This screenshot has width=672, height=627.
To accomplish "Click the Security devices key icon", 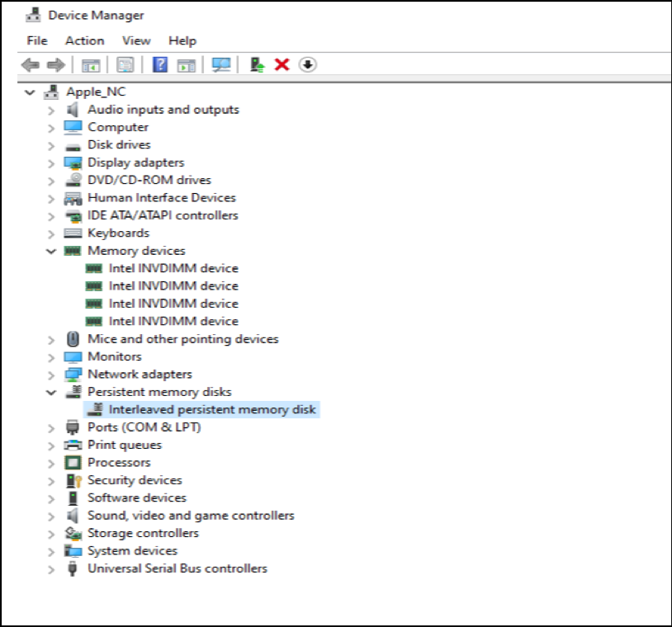I will [73, 480].
